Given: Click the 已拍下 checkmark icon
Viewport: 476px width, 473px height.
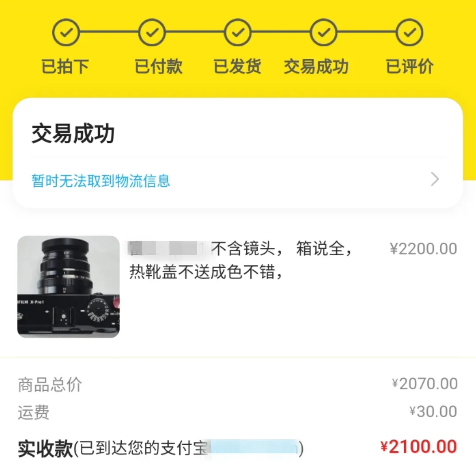Looking at the screenshot, I should click(x=66, y=31).
